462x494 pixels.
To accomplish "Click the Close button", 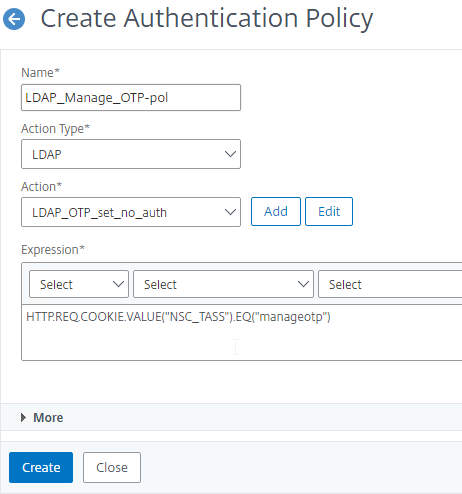I will coord(112,467).
